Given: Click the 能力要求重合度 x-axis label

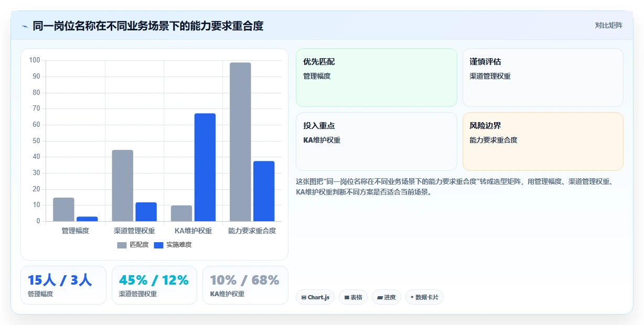Looking at the screenshot, I should [x=252, y=231].
